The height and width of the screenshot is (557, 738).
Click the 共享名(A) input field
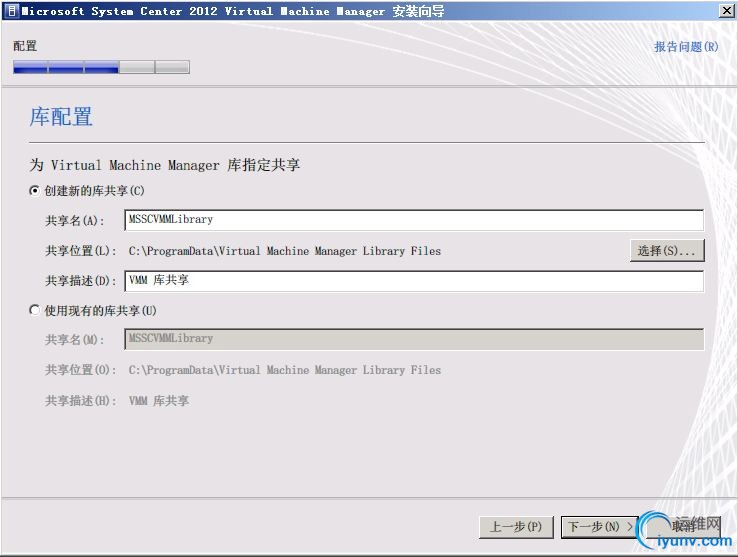[x=414, y=220]
